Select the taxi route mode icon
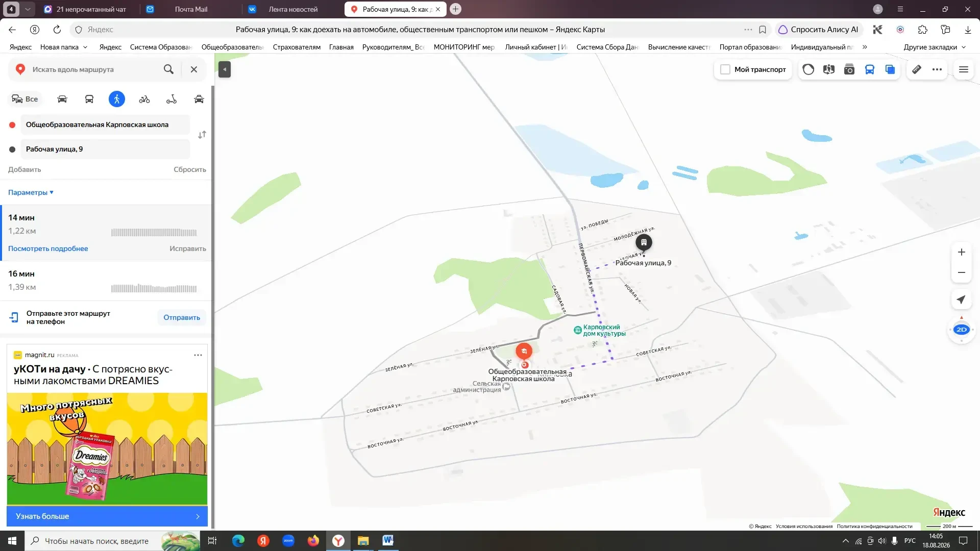Screen dimensions: 980x551 coord(199,99)
